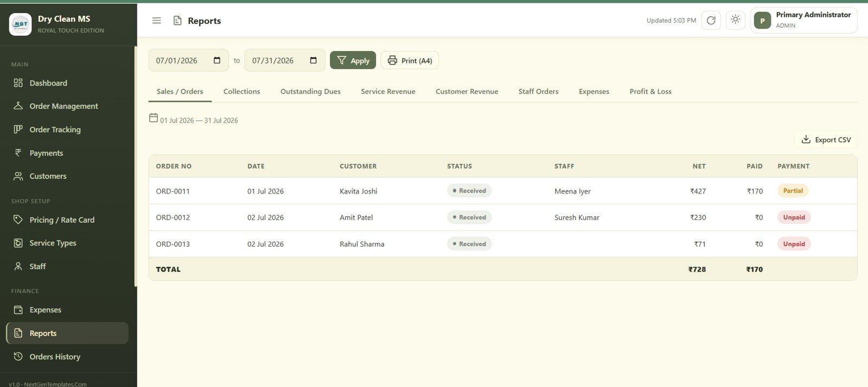Click order number ORD-0012
Viewport: 868px width, 387px height.
point(173,217)
